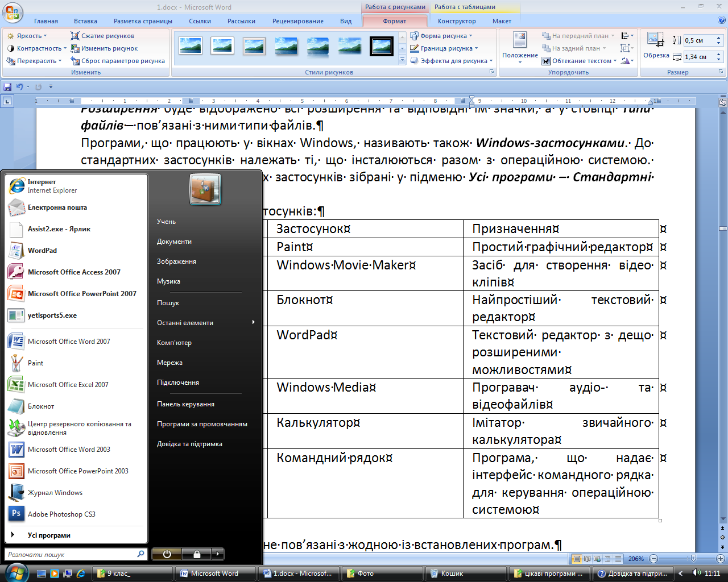This screenshot has height=582, width=728.
Task: Open the Вставка ribbon tab
Action: tap(85, 21)
